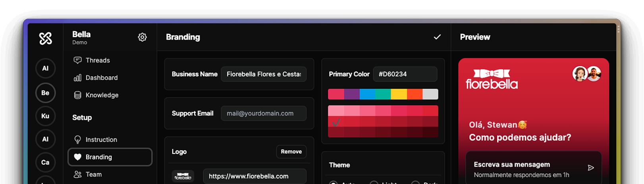Open the Team menu item
This screenshot has height=184, width=644.
click(110, 174)
